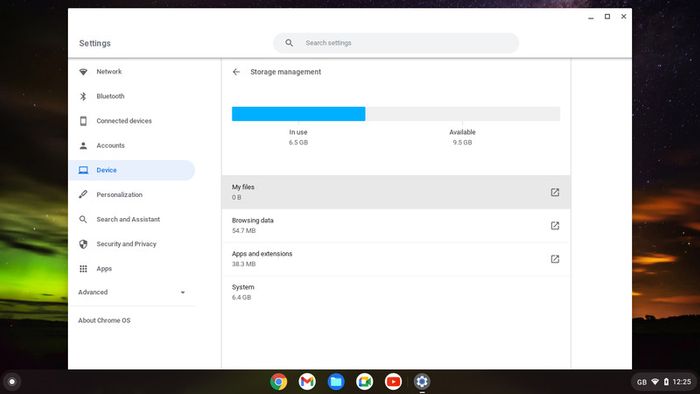700x394 pixels.
Task: Click the Available 9.5 GB label
Action: pyautogui.click(x=462, y=137)
